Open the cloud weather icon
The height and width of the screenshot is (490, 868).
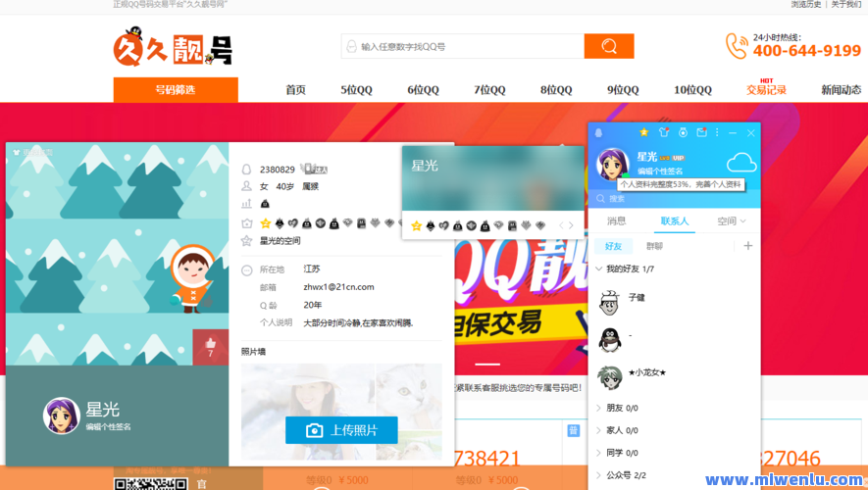[740, 163]
